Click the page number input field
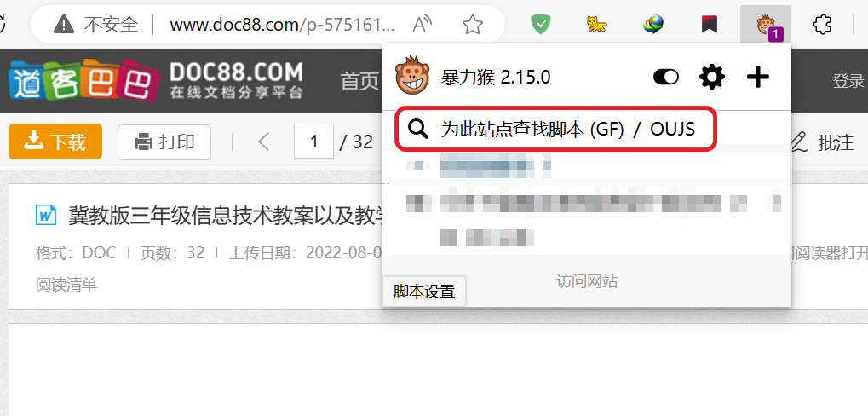 (313, 142)
